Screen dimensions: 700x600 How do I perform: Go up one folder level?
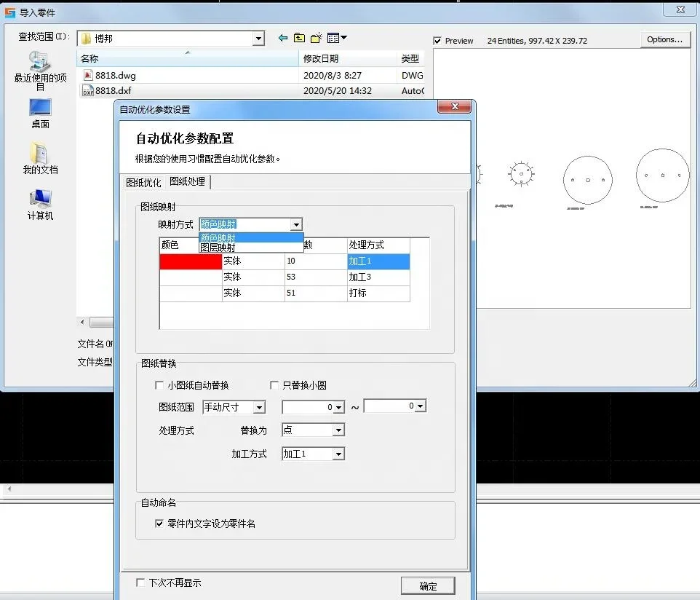tap(300, 39)
